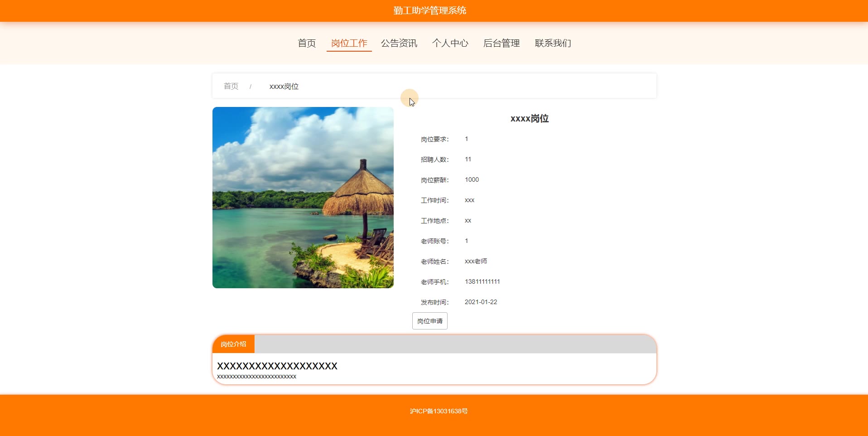This screenshot has height=436, width=868.
Task: Click the 勤工助学管理系统 header title
Action: click(430, 10)
